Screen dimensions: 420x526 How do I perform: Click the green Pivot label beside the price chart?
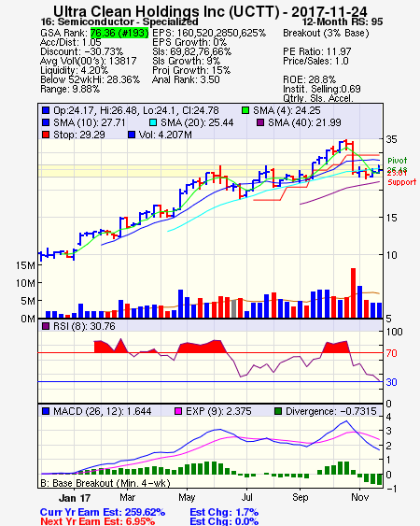pyautogui.click(x=398, y=161)
